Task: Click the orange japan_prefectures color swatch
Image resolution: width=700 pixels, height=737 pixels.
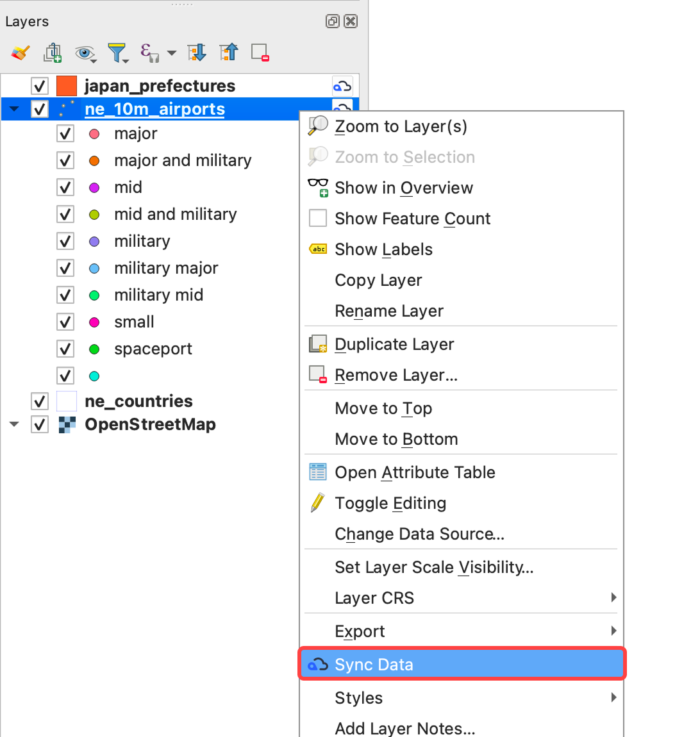Action: tap(67, 86)
